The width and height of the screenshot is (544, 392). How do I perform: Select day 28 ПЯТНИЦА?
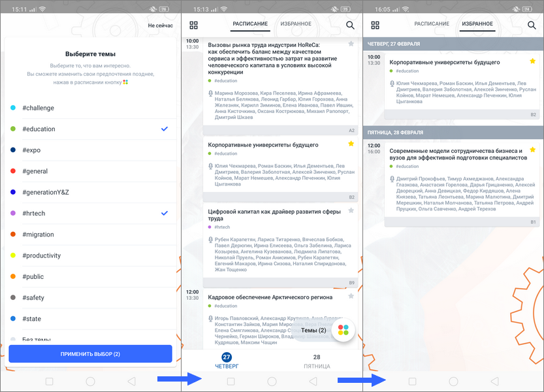pyautogui.click(x=317, y=361)
